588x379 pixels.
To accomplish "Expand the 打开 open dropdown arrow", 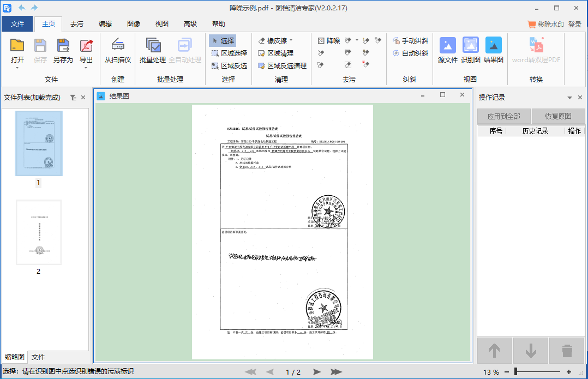I will point(16,68).
